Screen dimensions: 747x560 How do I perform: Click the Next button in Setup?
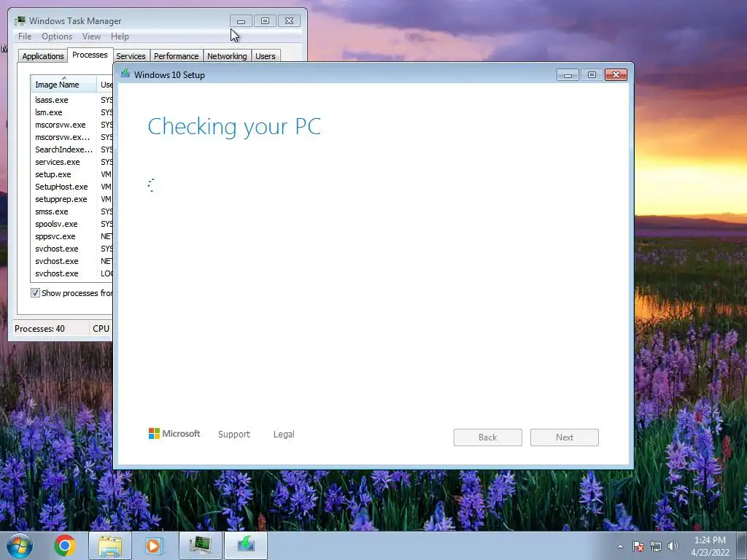(x=565, y=437)
